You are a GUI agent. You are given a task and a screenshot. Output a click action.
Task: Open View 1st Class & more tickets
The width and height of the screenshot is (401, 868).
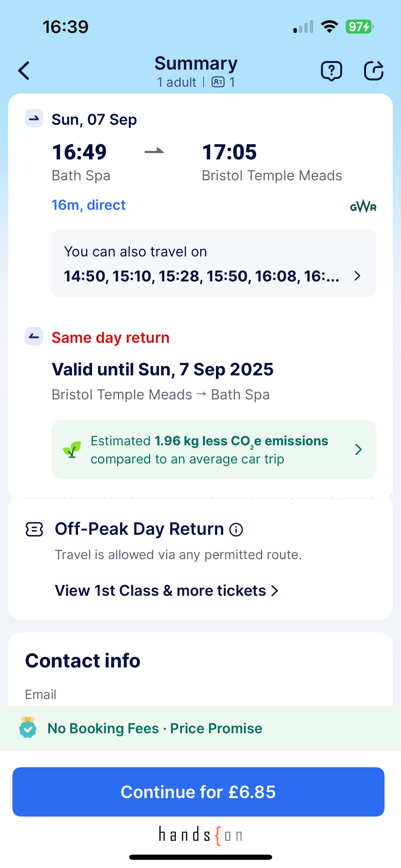coord(167,591)
